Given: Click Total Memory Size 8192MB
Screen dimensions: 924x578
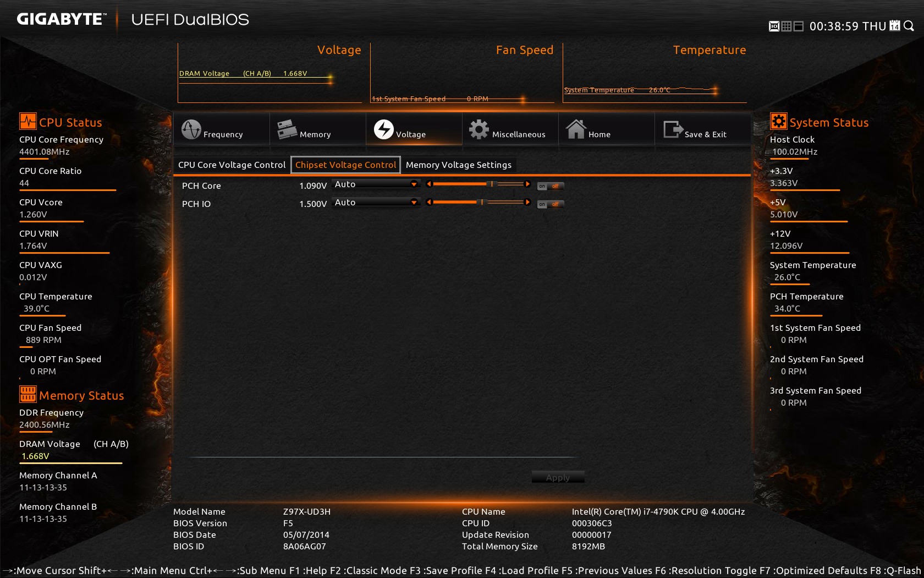Looking at the screenshot, I should tap(588, 546).
